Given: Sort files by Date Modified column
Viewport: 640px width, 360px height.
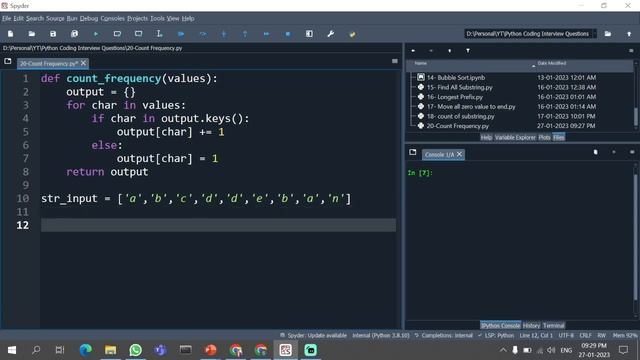Looking at the screenshot, I should click(551, 63).
